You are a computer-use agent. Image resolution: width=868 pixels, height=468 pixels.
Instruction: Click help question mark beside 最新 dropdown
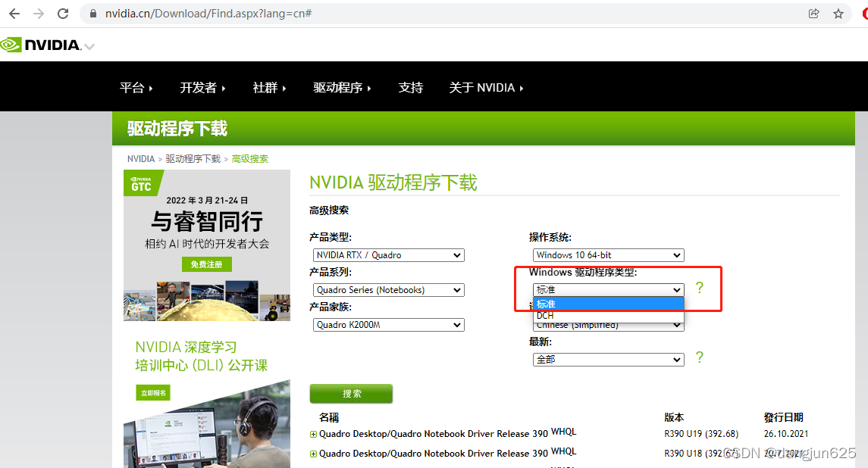[700, 357]
